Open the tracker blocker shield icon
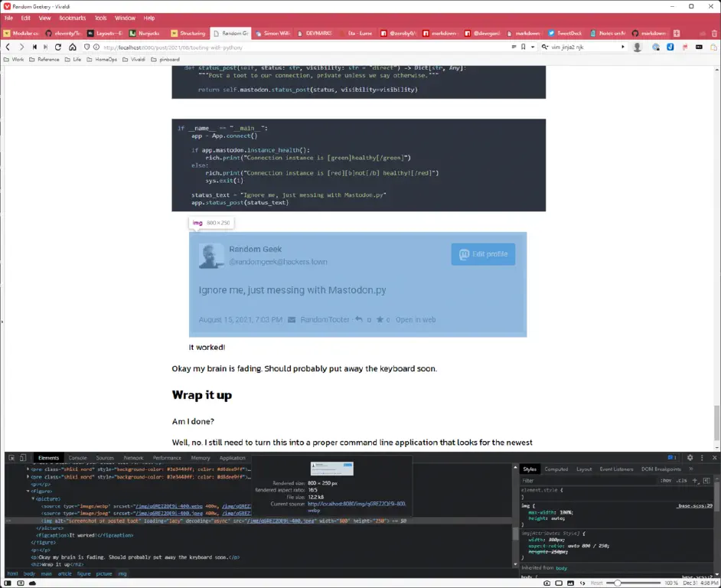The image size is (721, 588). [x=87, y=47]
